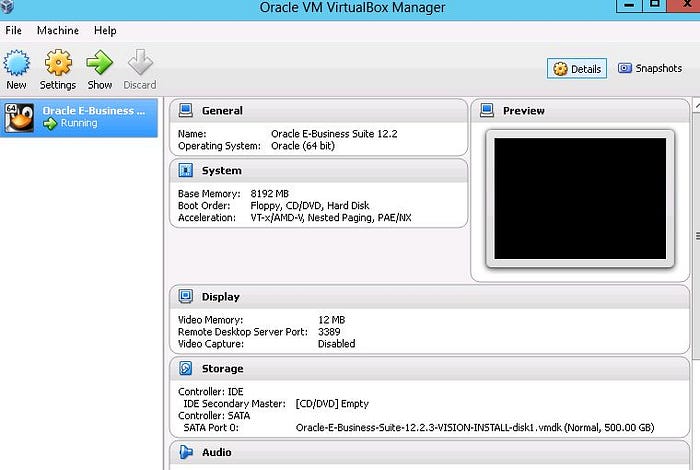
Task: Click the Discard down-arrow icon
Action: tap(140, 62)
